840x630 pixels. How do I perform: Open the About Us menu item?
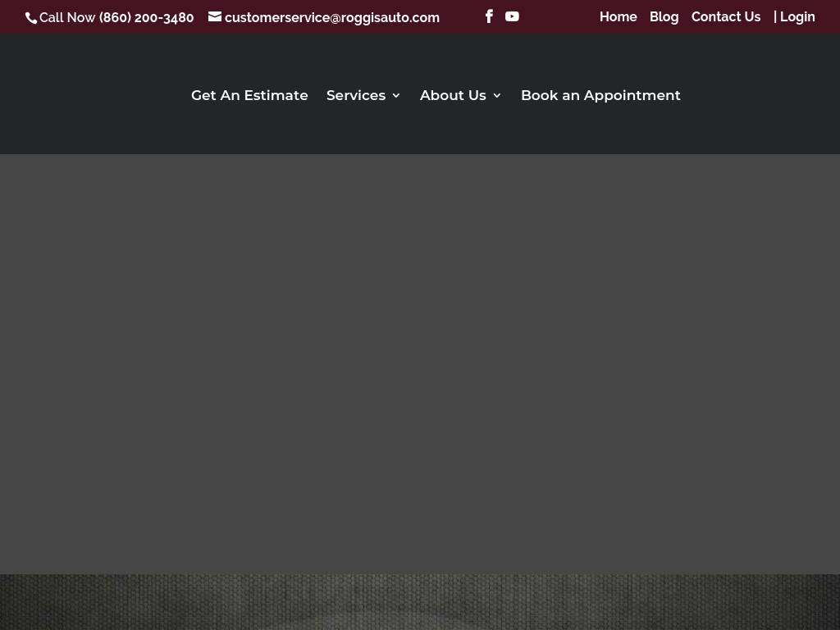(453, 95)
